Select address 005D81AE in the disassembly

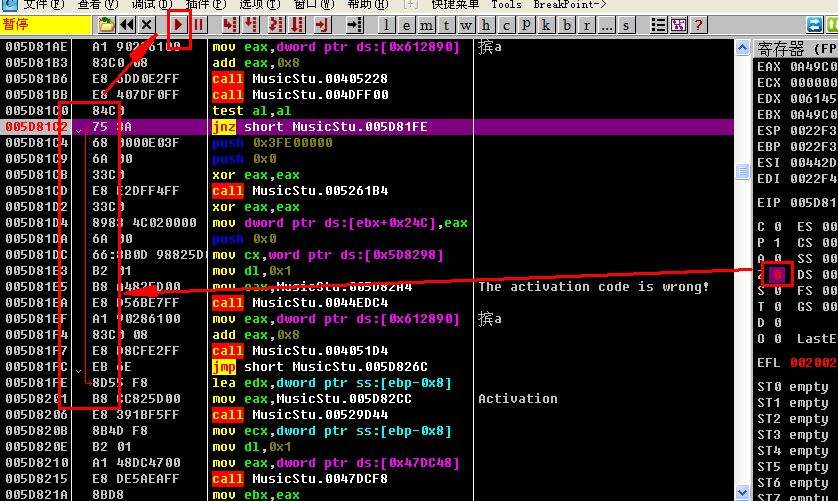(36, 47)
